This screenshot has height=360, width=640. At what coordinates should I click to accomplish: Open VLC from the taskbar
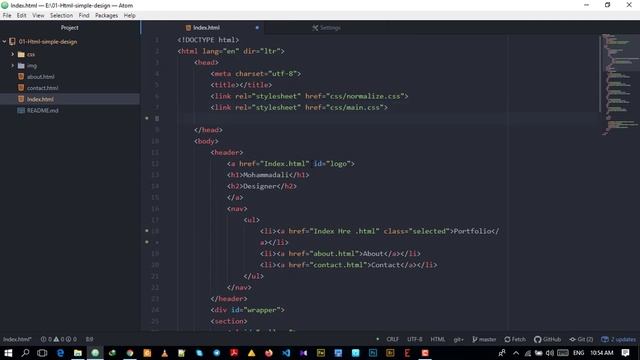(x=164, y=353)
